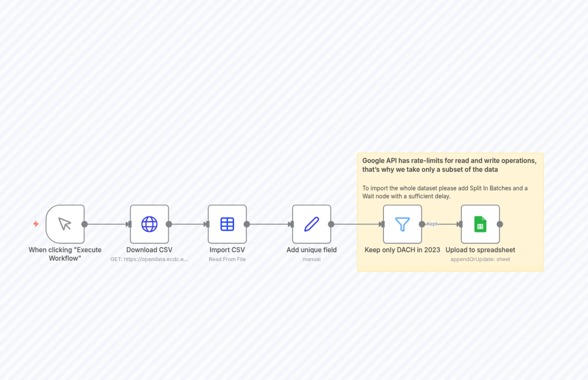
Task: Open the Import CSV spreadsheet icon
Action: (227, 224)
